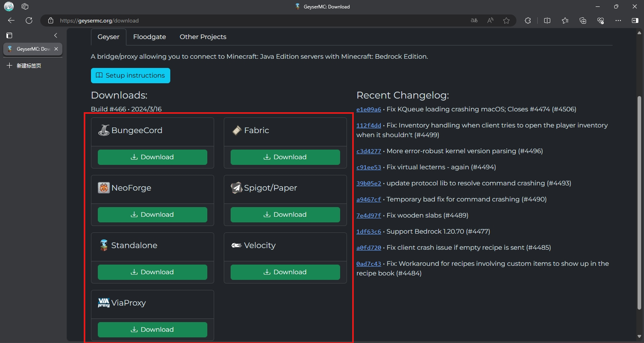Viewport: 644px width, 343px height.
Task: Open browser essentials heart icon
Action: (601, 21)
